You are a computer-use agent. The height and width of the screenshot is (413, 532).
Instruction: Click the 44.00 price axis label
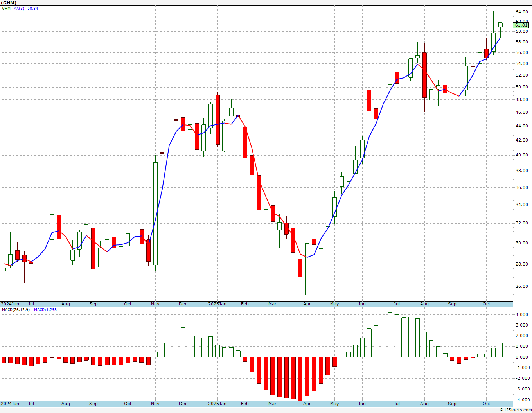coord(522,126)
